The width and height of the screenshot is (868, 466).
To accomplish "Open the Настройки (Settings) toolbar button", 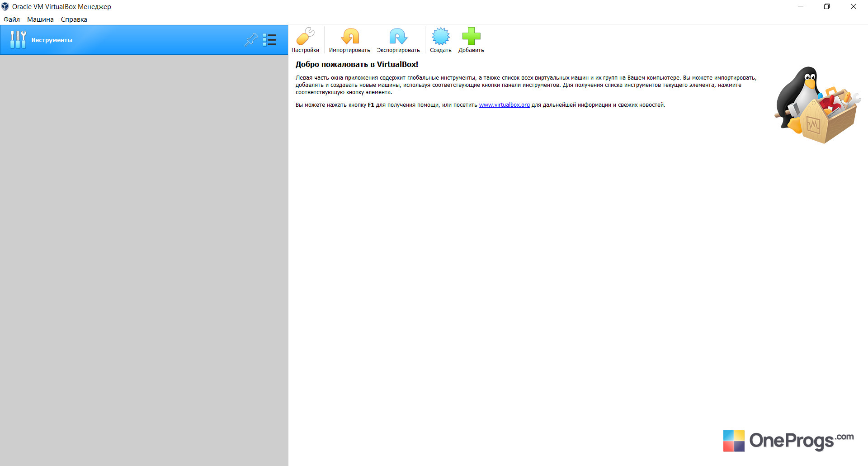I will click(305, 40).
